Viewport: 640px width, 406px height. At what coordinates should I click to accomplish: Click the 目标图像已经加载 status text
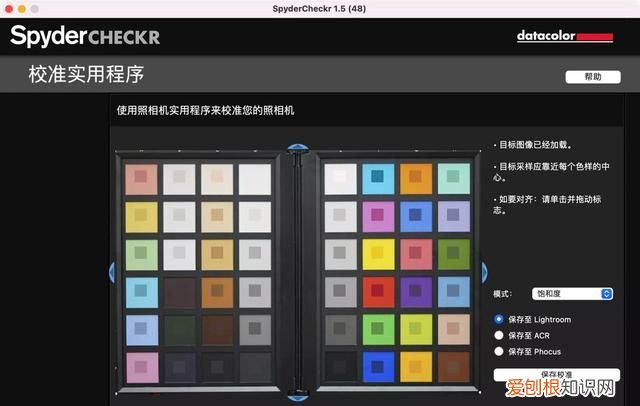(x=535, y=145)
